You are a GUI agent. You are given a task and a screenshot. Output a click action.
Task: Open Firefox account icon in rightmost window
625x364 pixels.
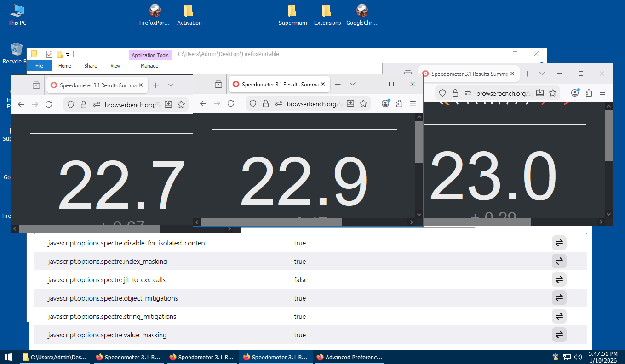[x=575, y=93]
